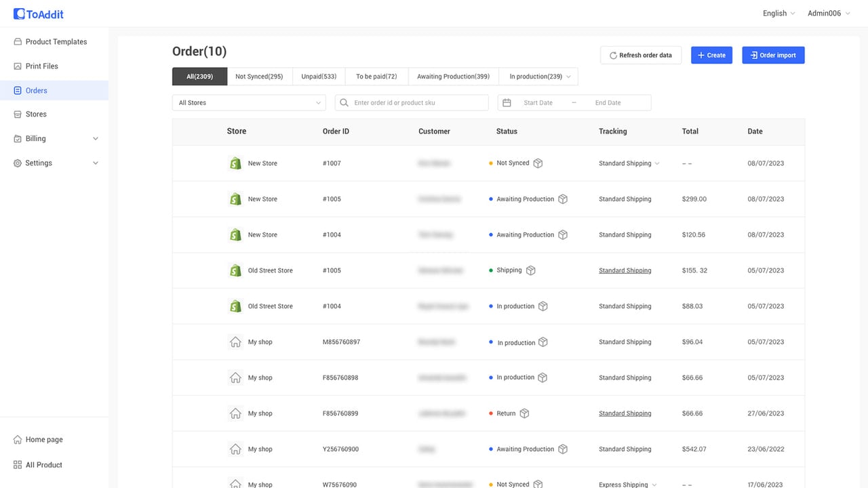Viewport: 868px width, 488px height.
Task: Click Shopify icon for New Store order #1007
Action: 235,163
